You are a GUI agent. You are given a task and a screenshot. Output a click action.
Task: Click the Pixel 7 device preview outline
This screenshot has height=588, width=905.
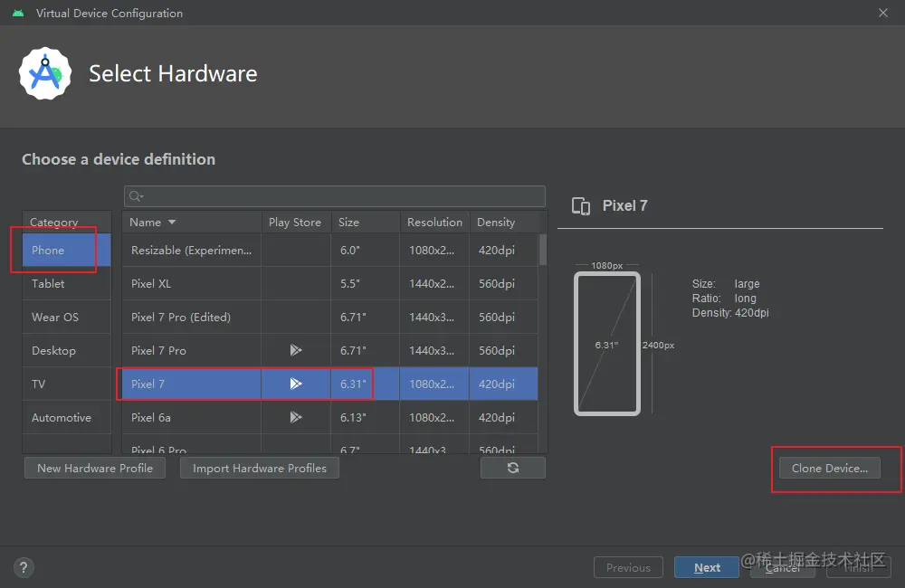[x=607, y=344]
